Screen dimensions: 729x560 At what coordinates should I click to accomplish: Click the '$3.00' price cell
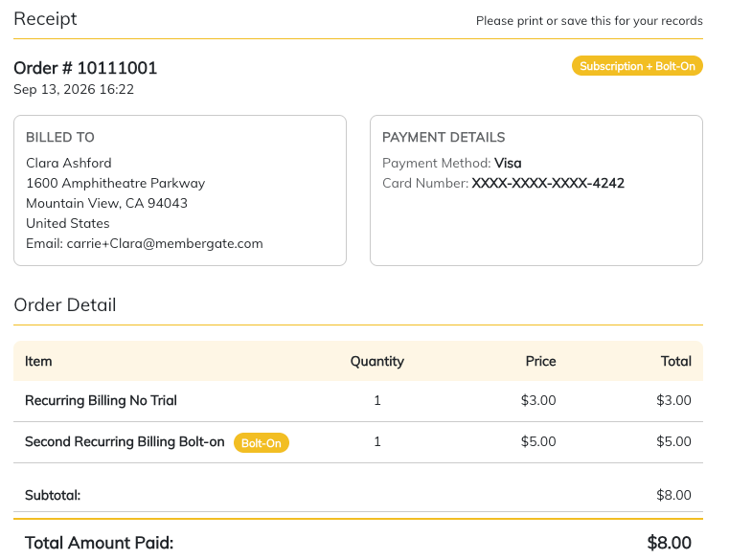pos(538,400)
